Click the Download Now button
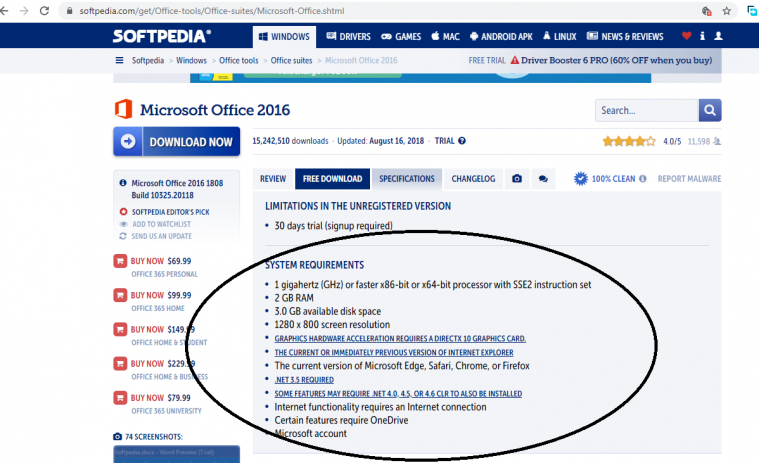 [x=177, y=142]
